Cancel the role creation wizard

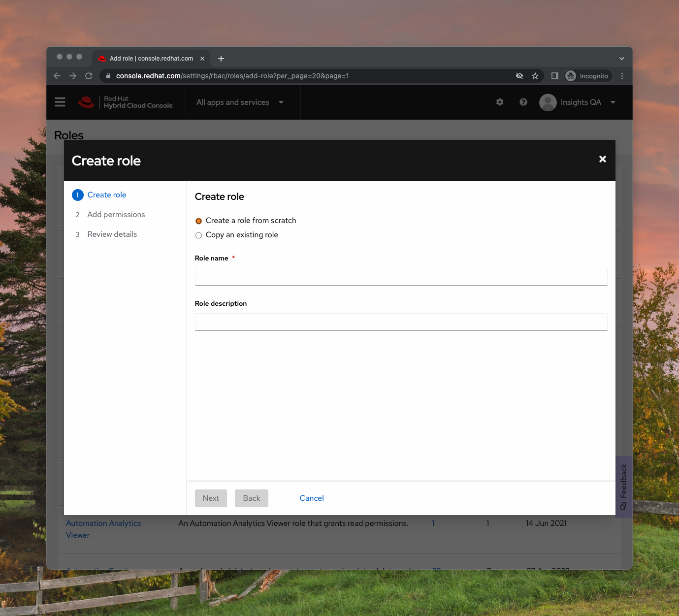[312, 498]
